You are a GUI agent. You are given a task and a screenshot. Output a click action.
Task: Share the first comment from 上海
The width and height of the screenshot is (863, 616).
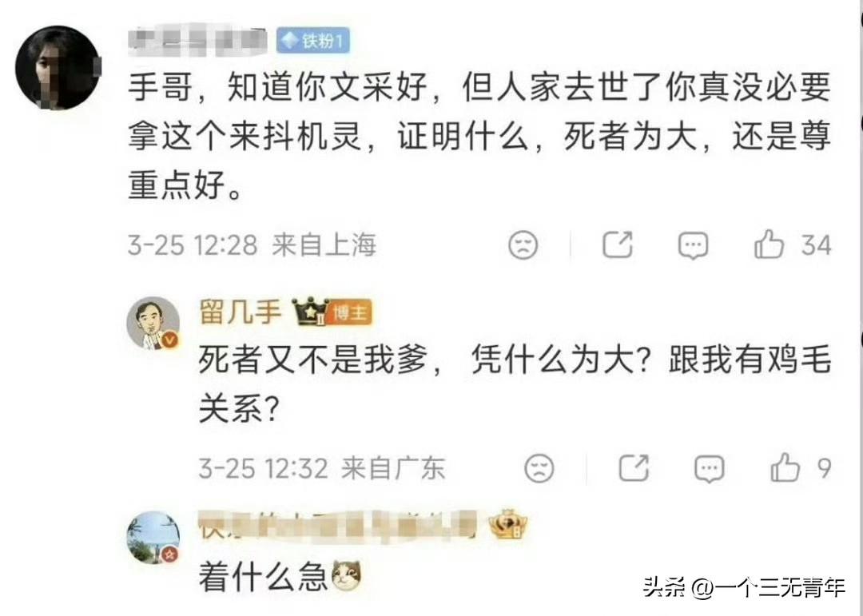tap(618, 244)
